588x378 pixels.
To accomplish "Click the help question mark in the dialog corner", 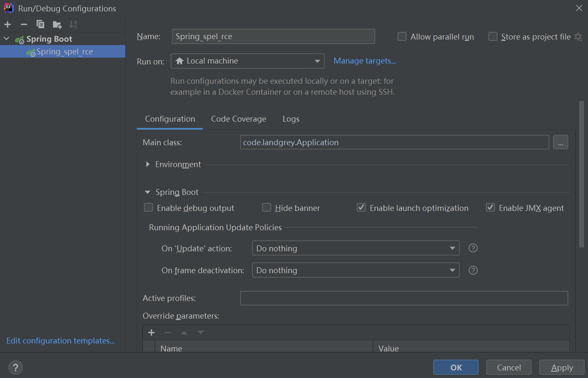I will point(16,367).
